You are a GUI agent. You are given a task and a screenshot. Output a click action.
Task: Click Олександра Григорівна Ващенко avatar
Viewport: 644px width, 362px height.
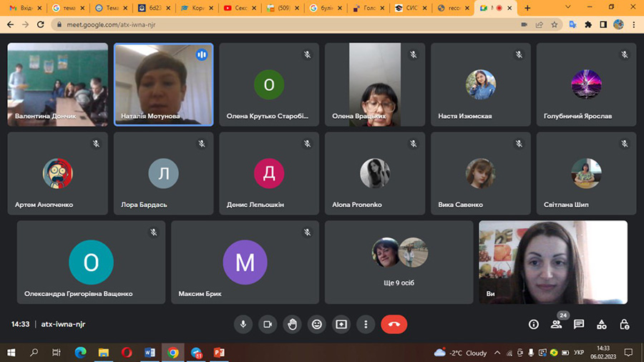[x=91, y=263]
